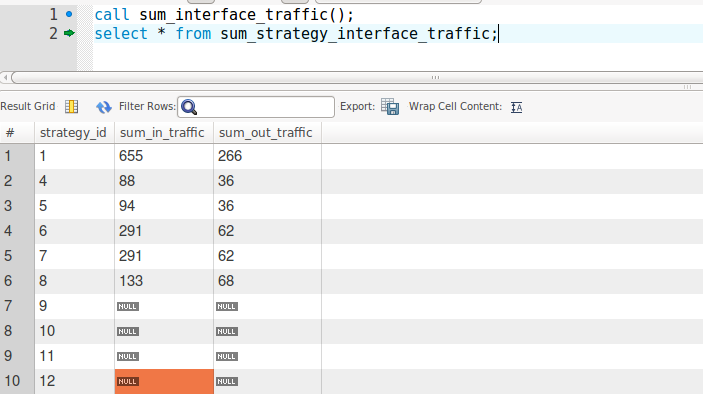The height and width of the screenshot is (411, 703).
Task: Click the # column header
Action: 17,133
